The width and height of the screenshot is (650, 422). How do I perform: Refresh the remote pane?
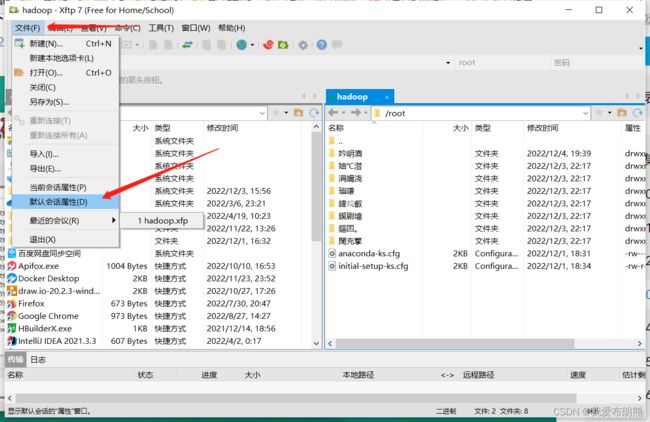638,113
